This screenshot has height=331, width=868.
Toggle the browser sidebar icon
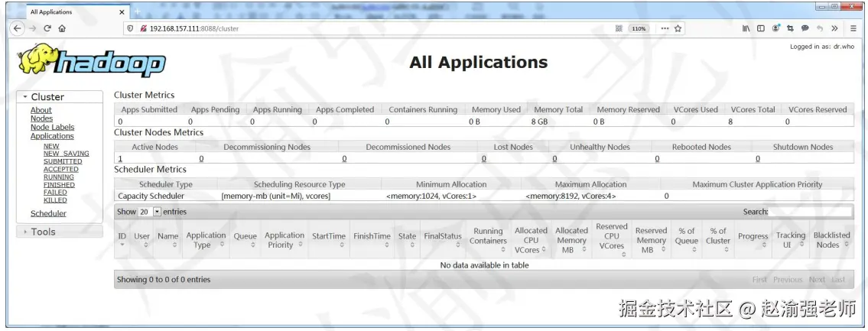[761, 28]
